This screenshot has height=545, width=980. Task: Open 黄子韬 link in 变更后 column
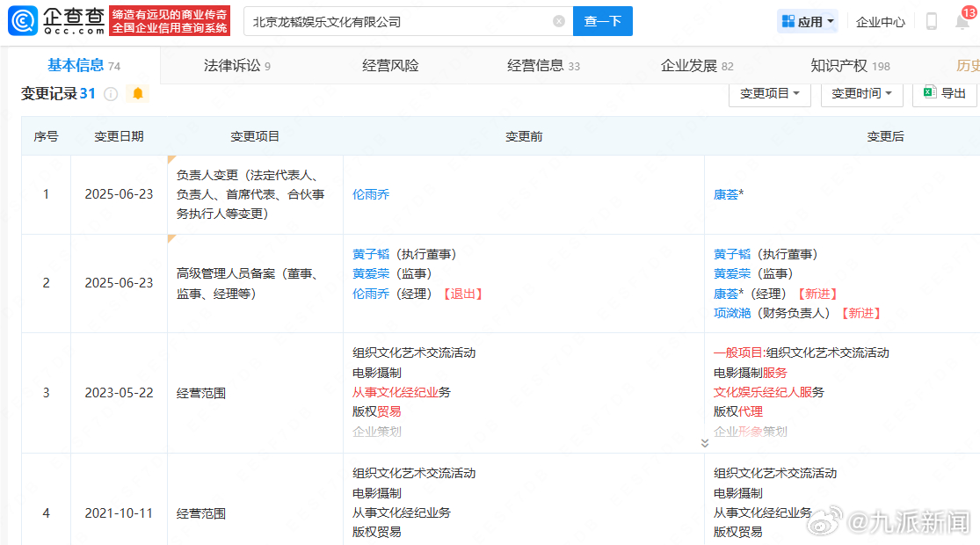tap(732, 254)
